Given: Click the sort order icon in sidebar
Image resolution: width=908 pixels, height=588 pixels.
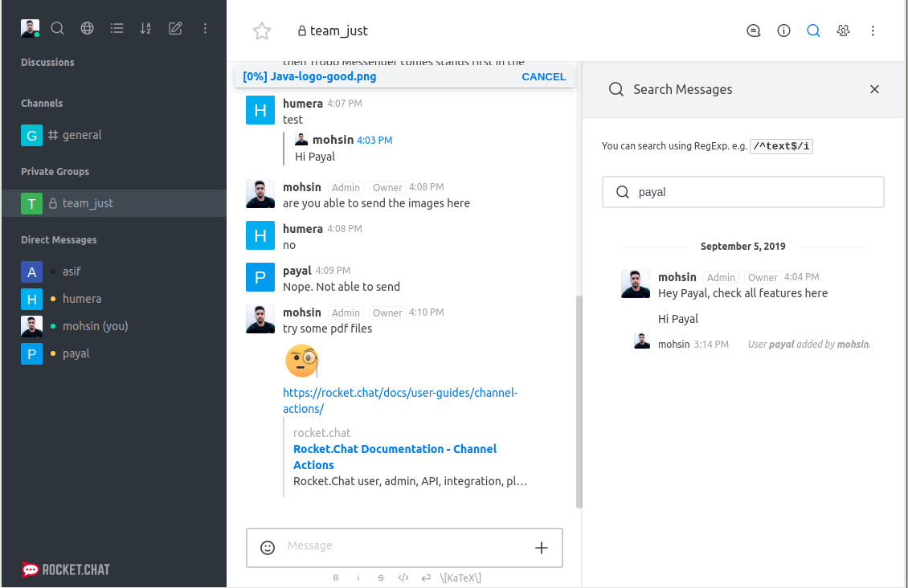Looking at the screenshot, I should (x=145, y=28).
